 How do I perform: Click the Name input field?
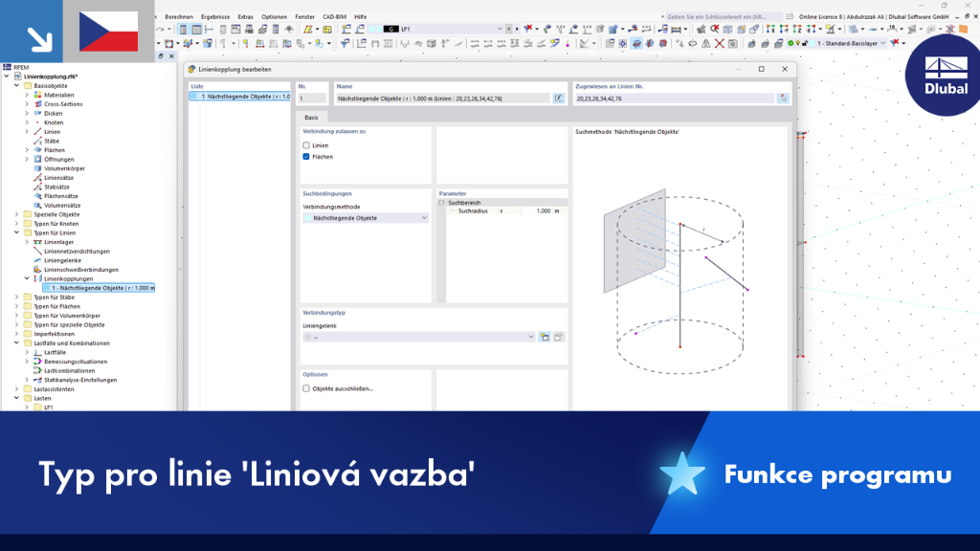(443, 99)
